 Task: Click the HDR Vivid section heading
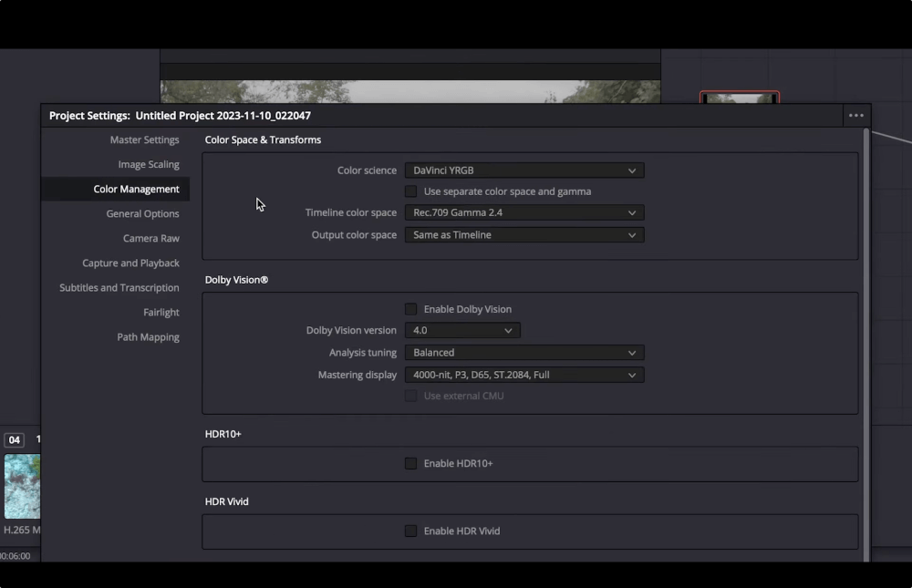click(226, 501)
